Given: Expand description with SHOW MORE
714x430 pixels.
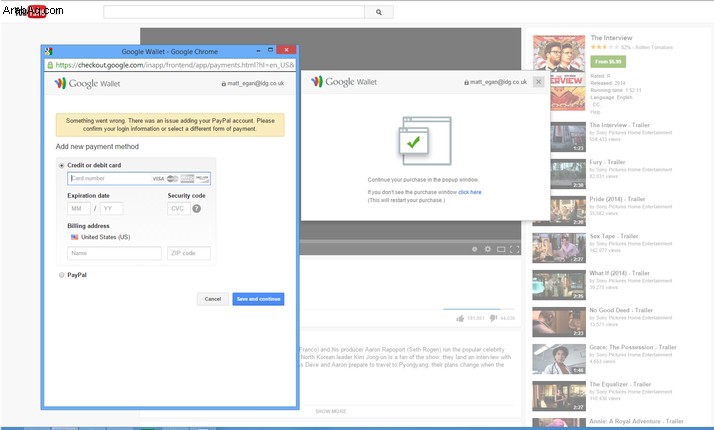Looking at the screenshot, I should (x=331, y=411).
